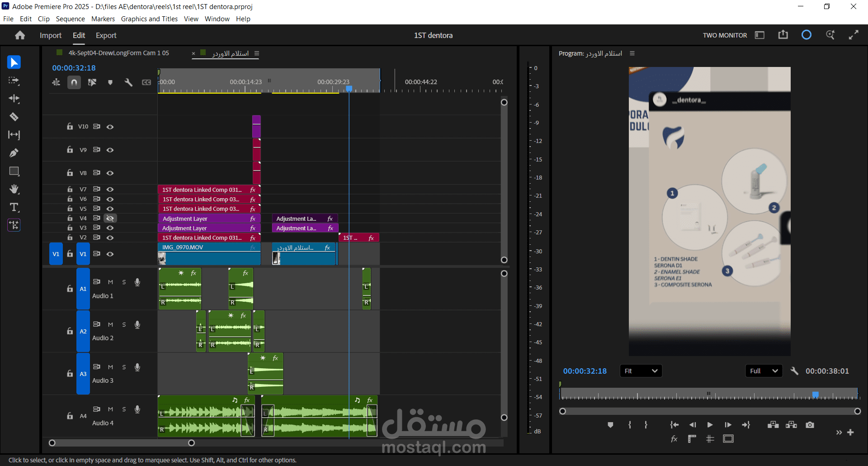Click the TWO MONITOR workspace label
This screenshot has height=466, width=868.
725,35
